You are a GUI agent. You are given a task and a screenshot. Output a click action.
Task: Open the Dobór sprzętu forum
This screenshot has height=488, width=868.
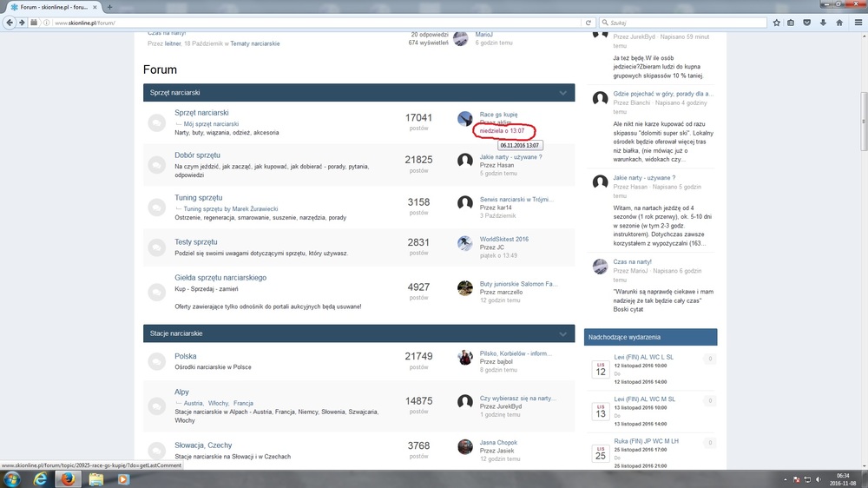tap(197, 155)
